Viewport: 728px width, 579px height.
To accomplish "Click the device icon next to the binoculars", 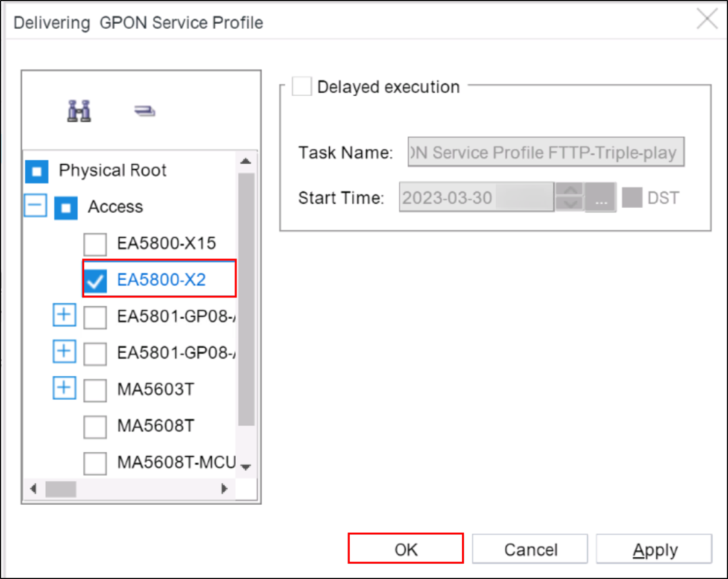I will tap(143, 110).
